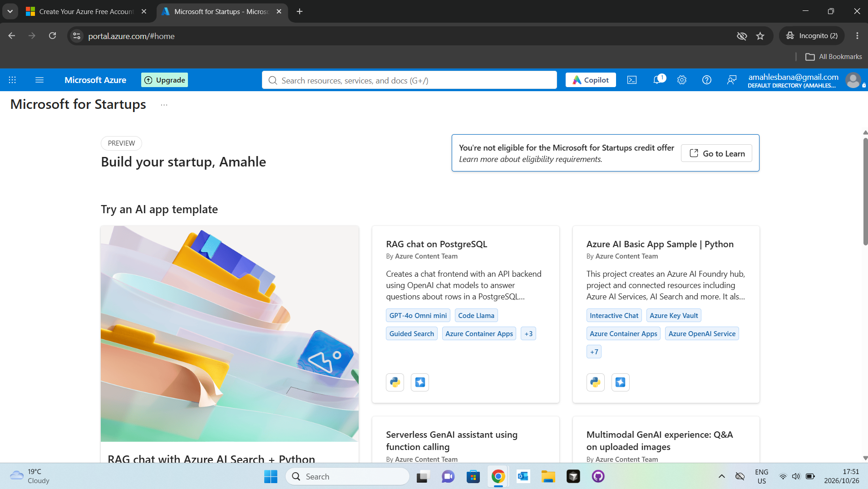Bookmark this page with the star icon
The image size is (868, 489).
[760, 36]
